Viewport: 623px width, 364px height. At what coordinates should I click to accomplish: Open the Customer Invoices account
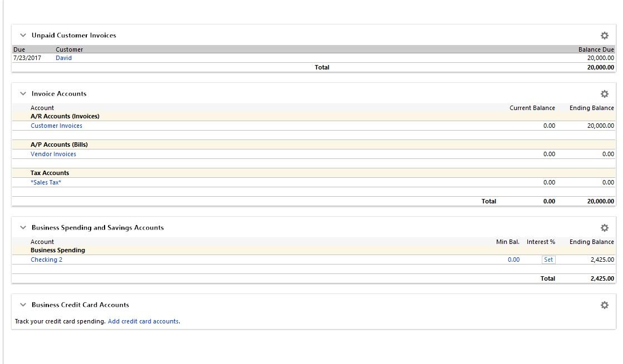click(56, 126)
